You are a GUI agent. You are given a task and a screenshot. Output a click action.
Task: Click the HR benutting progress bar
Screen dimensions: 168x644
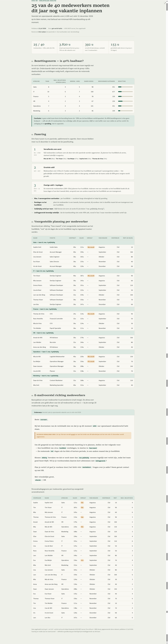pos(125,101)
